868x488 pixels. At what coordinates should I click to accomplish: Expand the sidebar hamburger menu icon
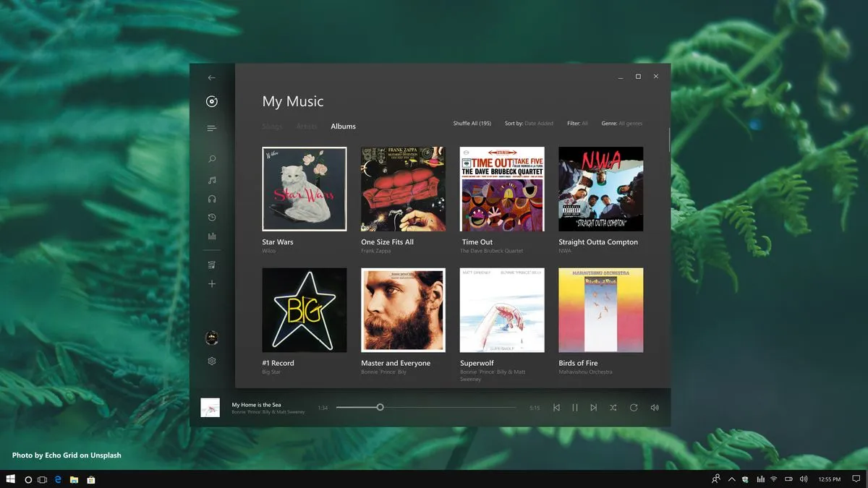[211, 129]
